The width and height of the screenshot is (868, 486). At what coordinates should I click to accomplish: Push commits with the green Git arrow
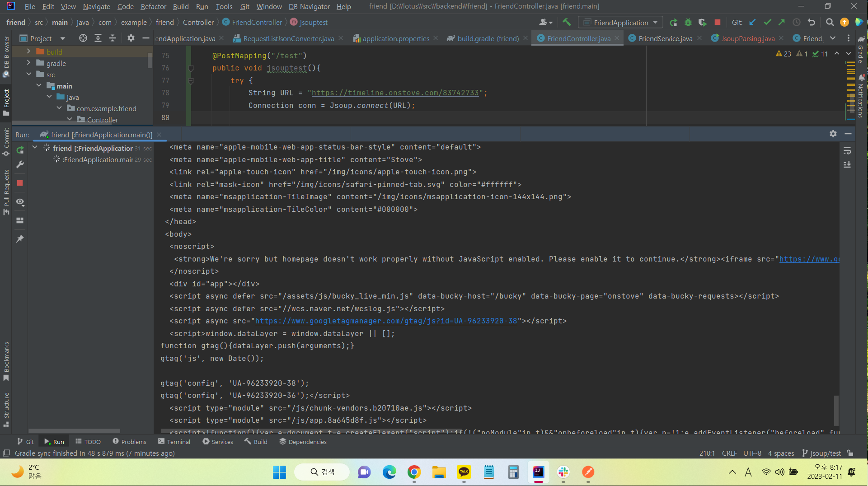tap(782, 22)
